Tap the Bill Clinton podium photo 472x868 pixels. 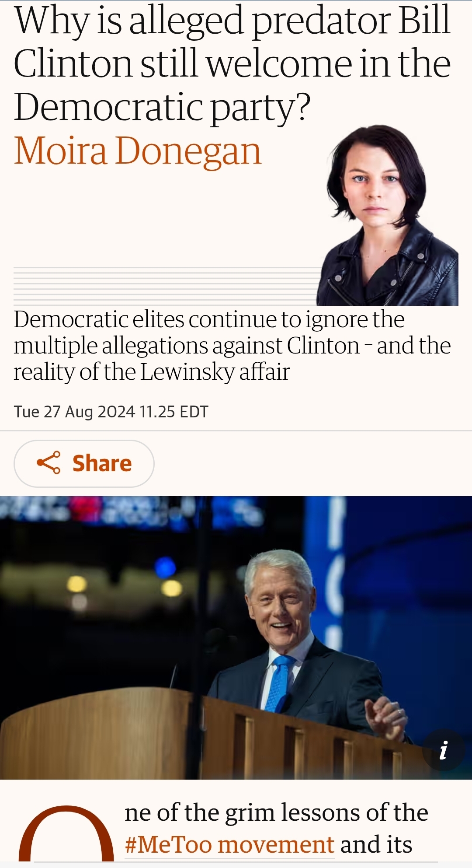tap(236, 637)
